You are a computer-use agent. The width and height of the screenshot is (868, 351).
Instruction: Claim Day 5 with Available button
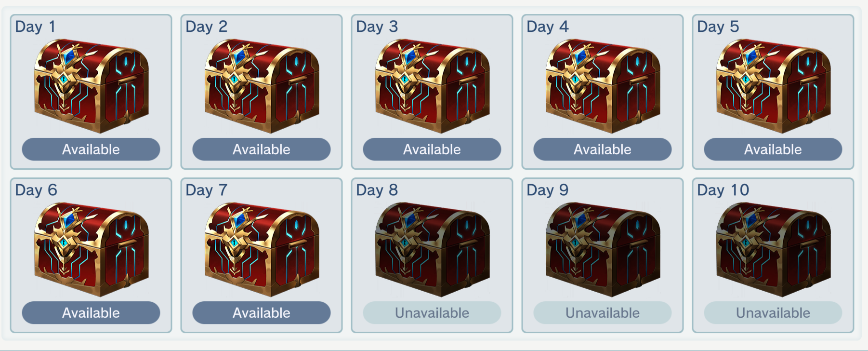point(773,149)
